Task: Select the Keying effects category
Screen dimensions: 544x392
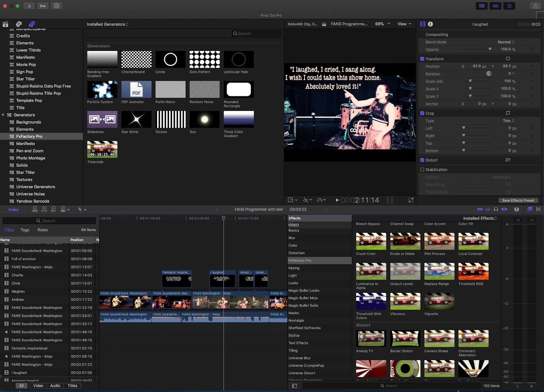Action: coord(319,268)
